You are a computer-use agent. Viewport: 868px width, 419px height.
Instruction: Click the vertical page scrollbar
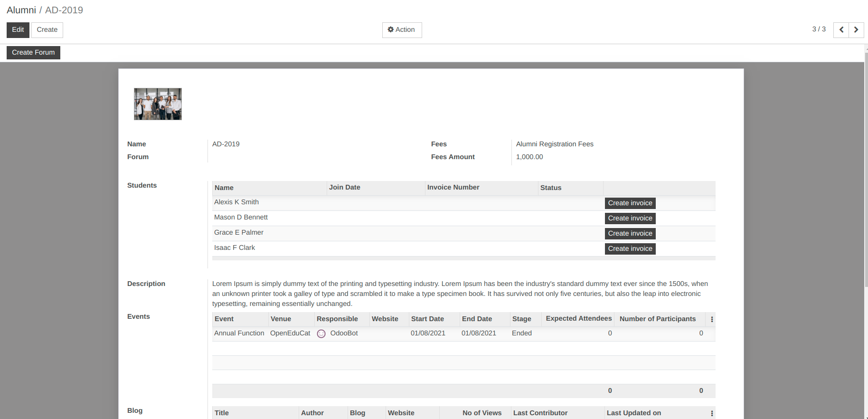[x=866, y=166]
